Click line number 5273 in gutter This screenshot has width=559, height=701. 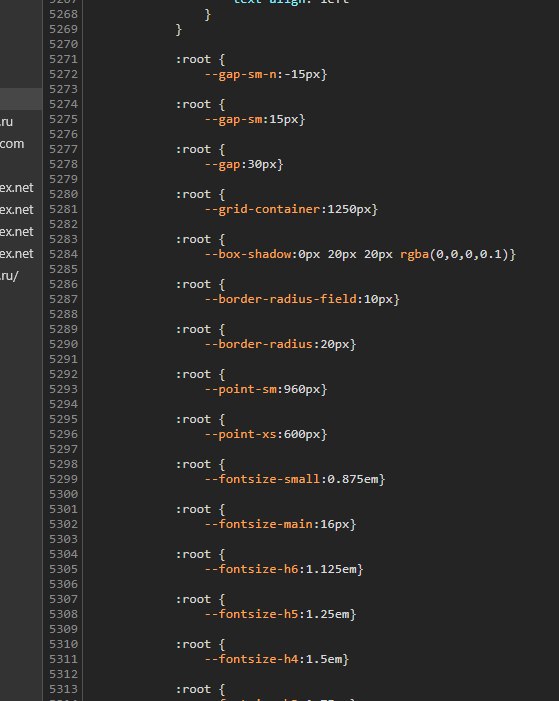pos(64,89)
